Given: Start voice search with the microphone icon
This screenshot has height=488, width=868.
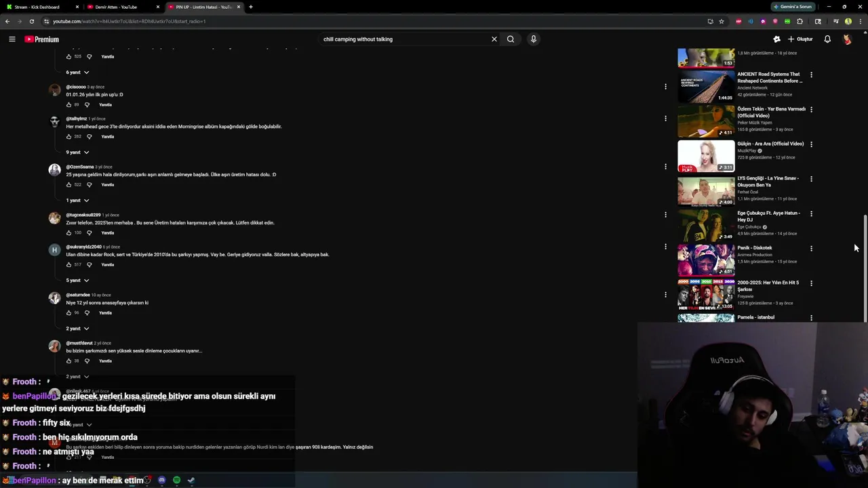Looking at the screenshot, I should click(x=534, y=39).
